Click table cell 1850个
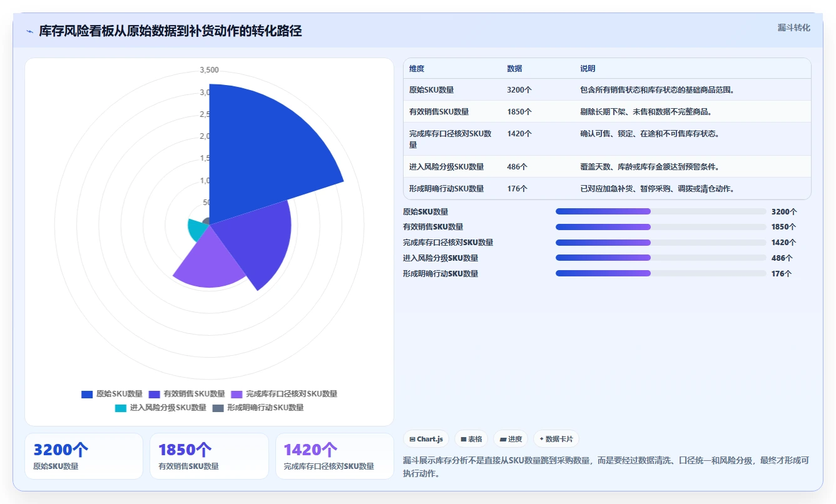Image resolution: width=836 pixels, height=504 pixels. pos(519,112)
